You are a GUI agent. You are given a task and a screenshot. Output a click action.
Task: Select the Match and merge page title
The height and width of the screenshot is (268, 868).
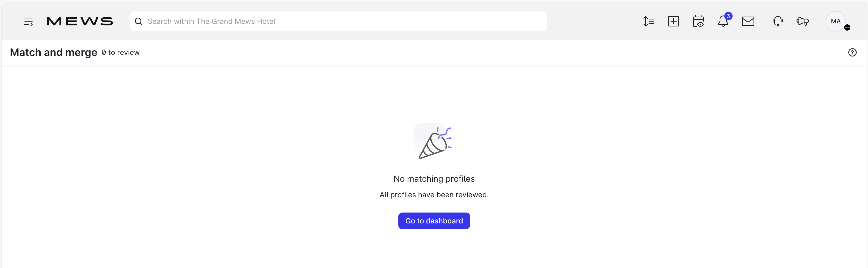click(x=53, y=52)
